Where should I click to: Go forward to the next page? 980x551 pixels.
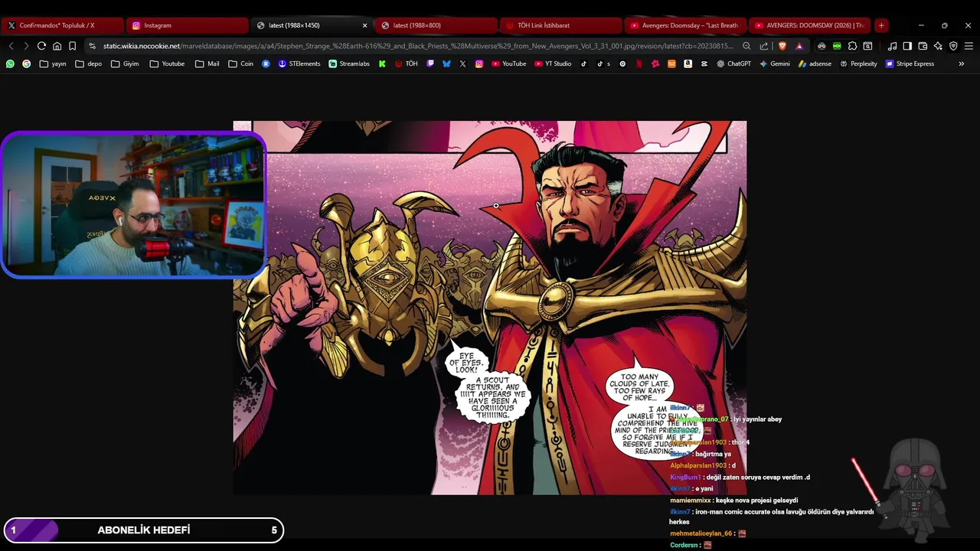(26, 46)
